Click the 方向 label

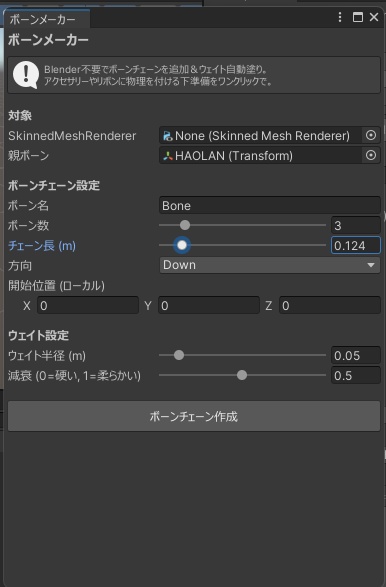[20, 265]
